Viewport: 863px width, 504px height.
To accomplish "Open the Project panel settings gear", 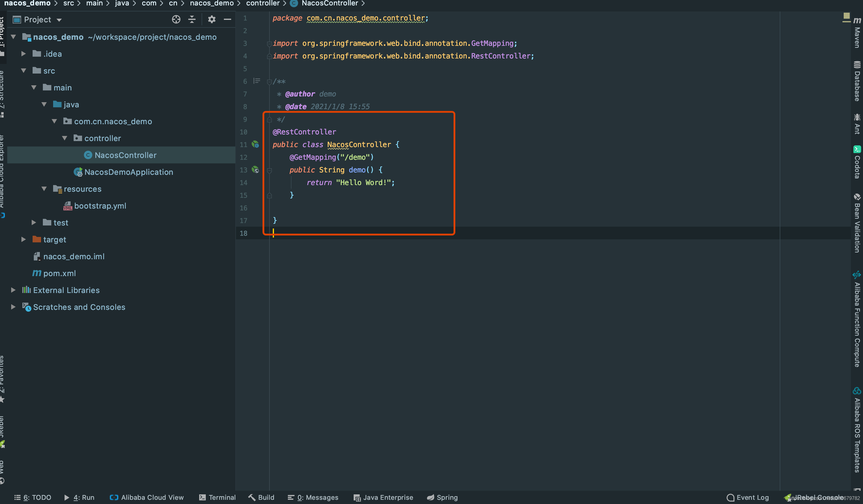I will pyautogui.click(x=212, y=20).
